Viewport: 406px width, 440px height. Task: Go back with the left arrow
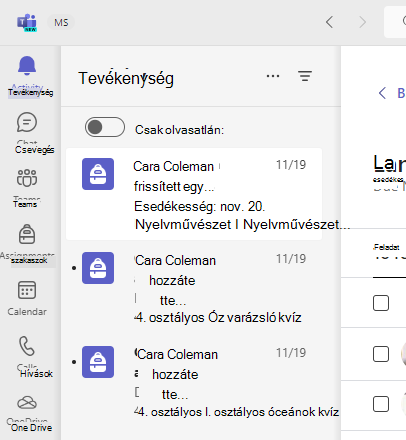point(329,22)
